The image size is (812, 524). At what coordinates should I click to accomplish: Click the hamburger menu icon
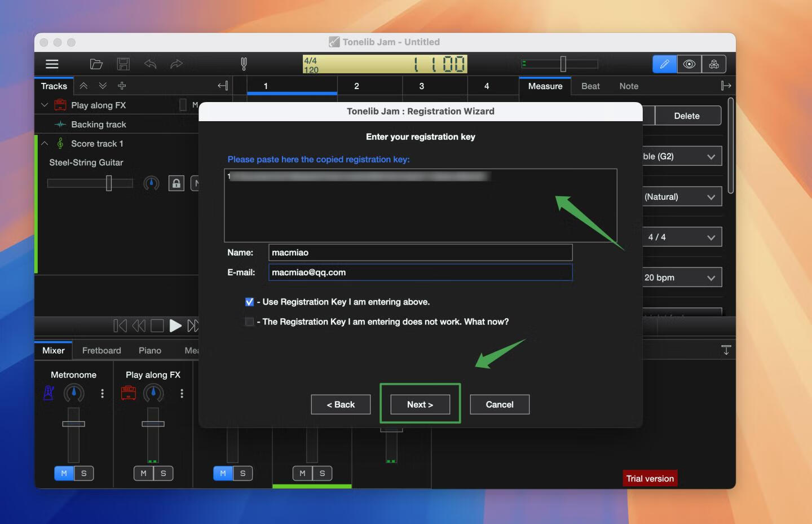click(x=51, y=64)
